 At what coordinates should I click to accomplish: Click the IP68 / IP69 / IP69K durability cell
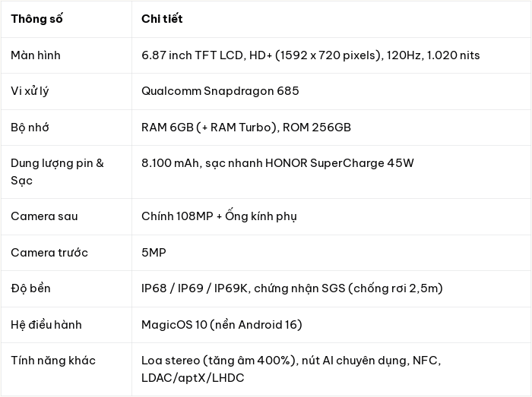pyautogui.click(x=292, y=288)
